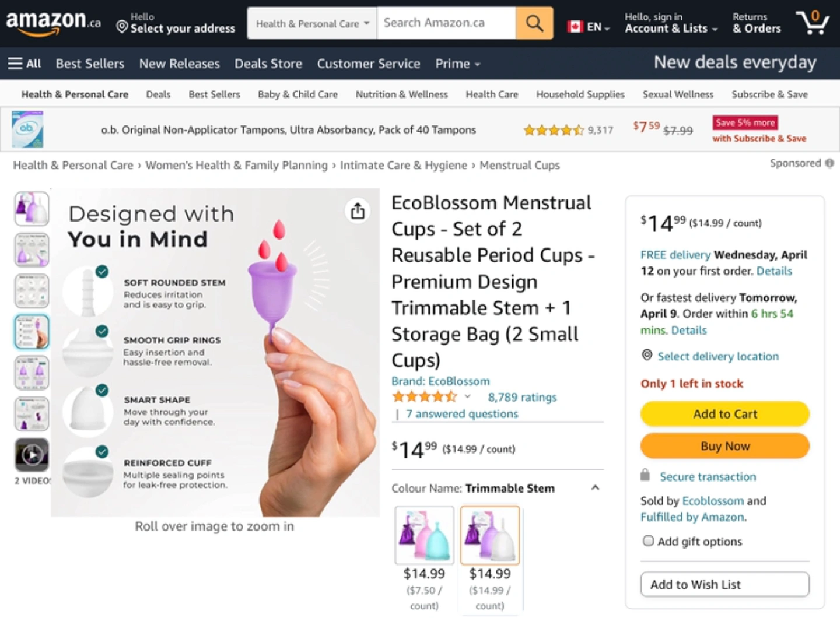
Task: Open the 7 answered questions link
Action: click(461, 414)
